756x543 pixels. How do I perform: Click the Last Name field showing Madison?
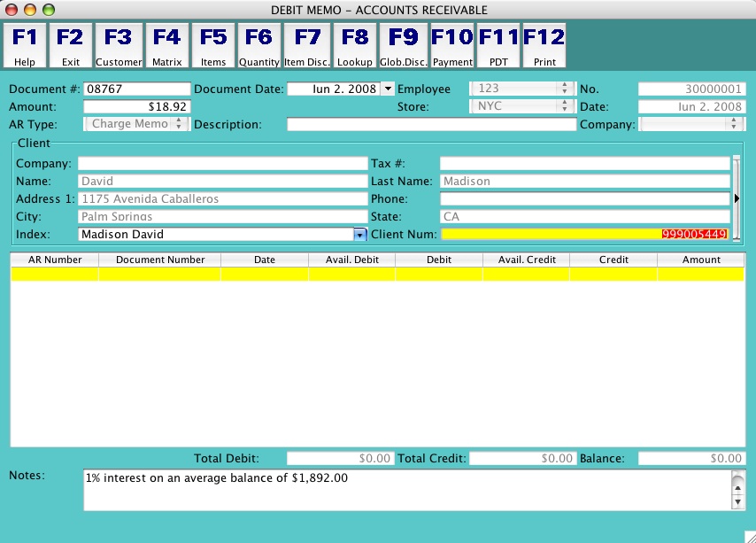pos(585,182)
